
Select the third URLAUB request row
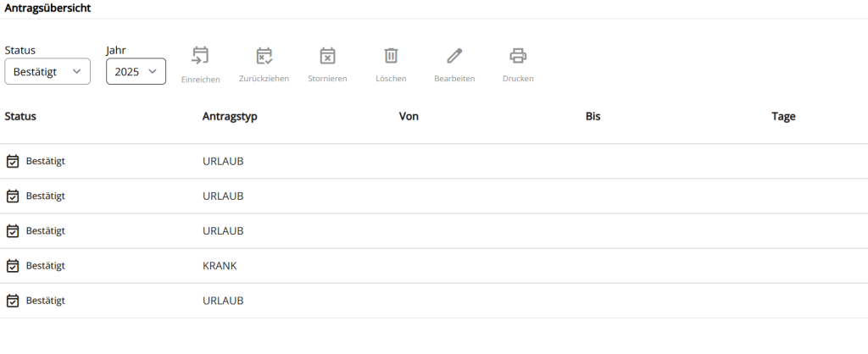click(434, 230)
